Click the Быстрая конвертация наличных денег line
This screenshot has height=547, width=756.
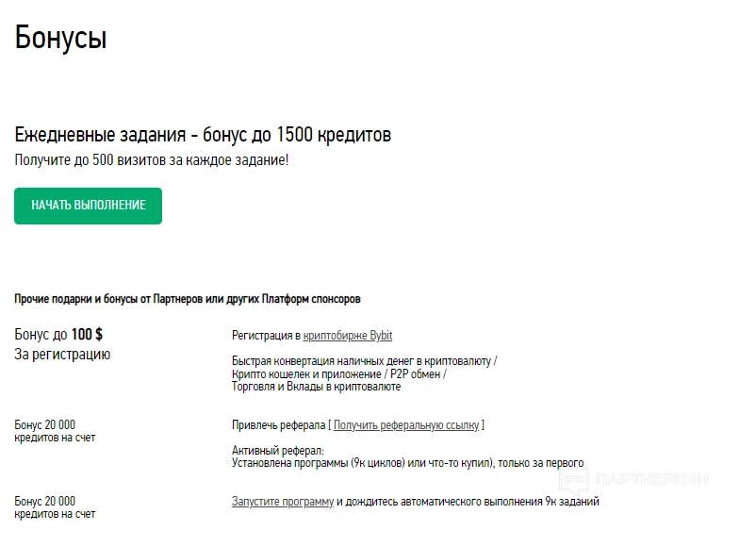[364, 361]
